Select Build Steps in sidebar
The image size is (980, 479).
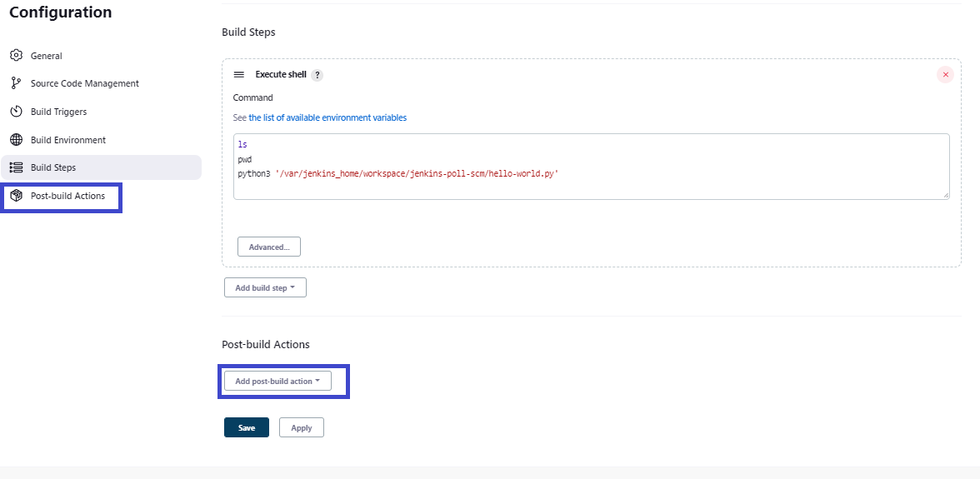[102, 167]
